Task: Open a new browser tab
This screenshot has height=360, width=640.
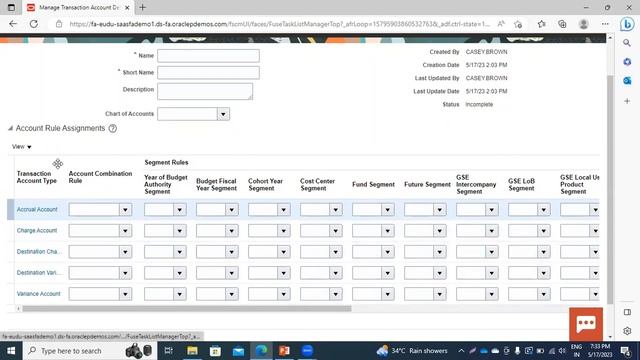Action: 142,7
